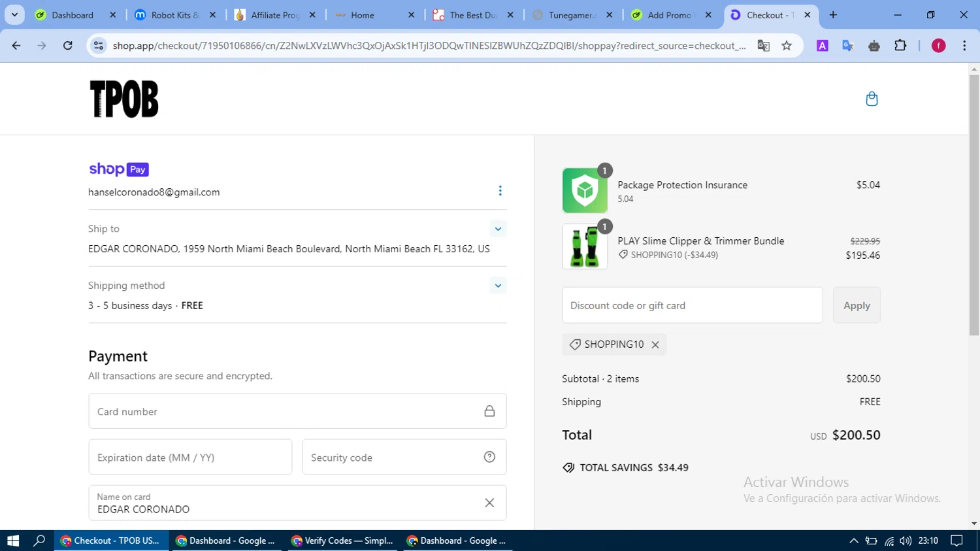
Task: Open Checkout - TPOB taskbar window
Action: [x=111, y=541]
